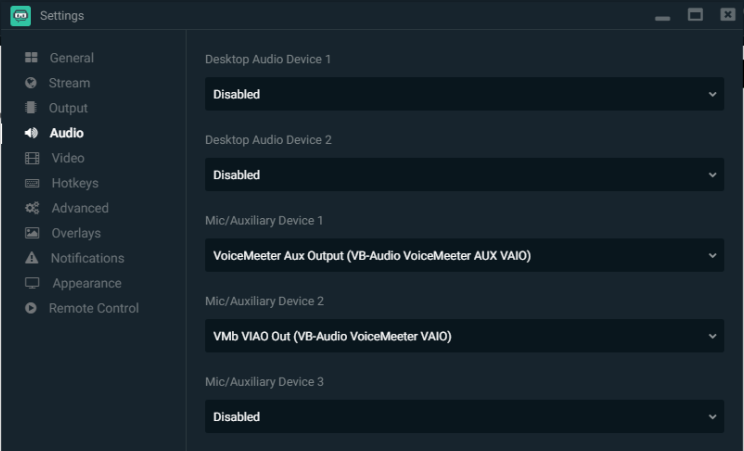Screen dimensions: 744x451
Task: Click the Audio speaker icon
Action: tap(31, 133)
